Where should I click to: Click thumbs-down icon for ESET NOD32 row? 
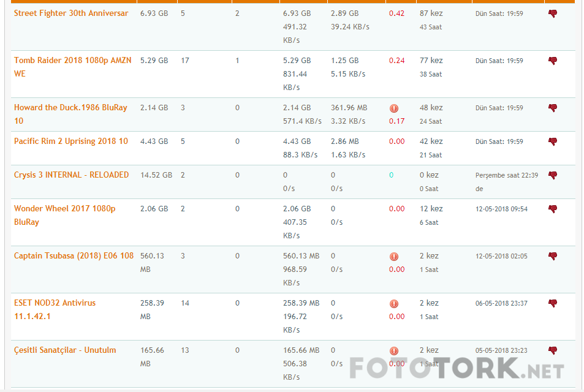552,303
